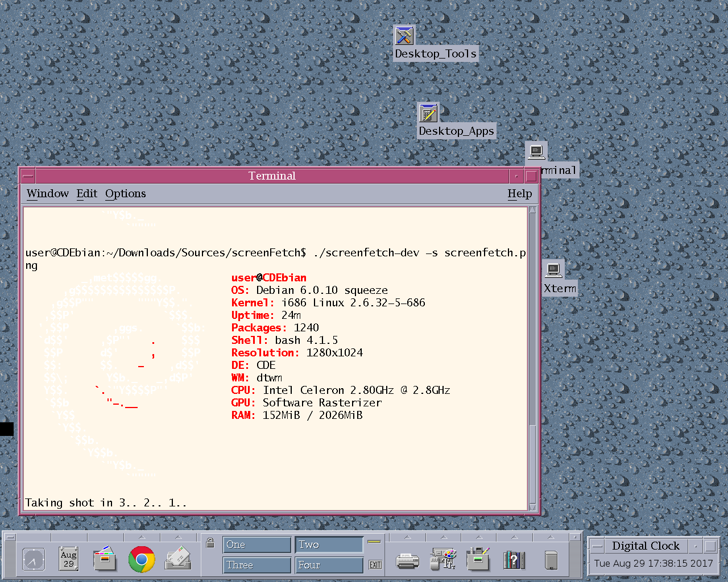Image resolution: width=728 pixels, height=582 pixels.
Task: Expand the subpanel arrow above the Trash
Action: click(x=551, y=537)
